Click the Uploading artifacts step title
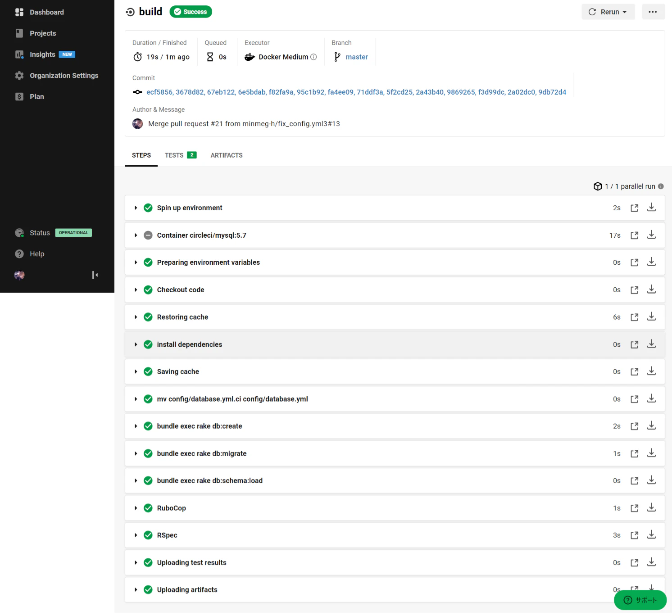 click(x=187, y=590)
